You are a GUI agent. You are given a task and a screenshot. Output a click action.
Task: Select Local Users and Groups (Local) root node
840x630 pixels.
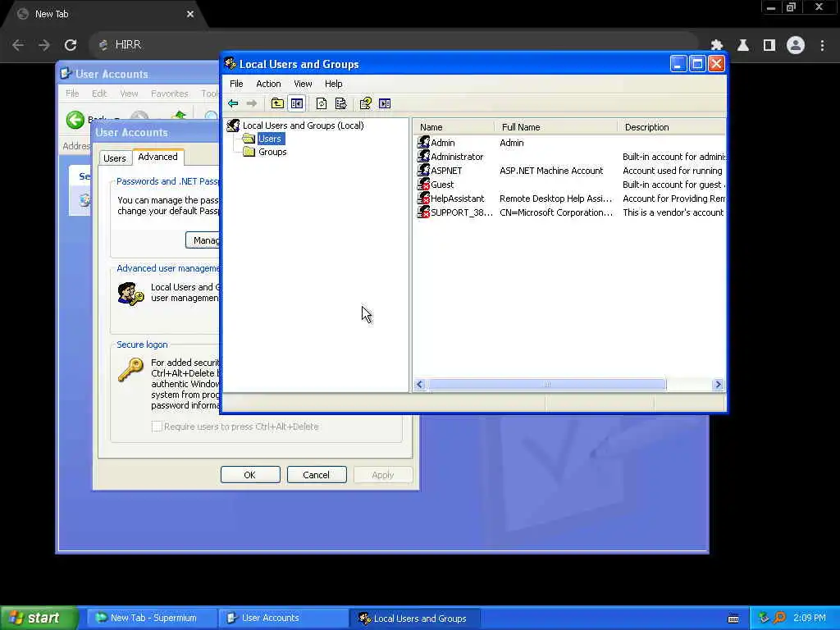click(x=304, y=126)
